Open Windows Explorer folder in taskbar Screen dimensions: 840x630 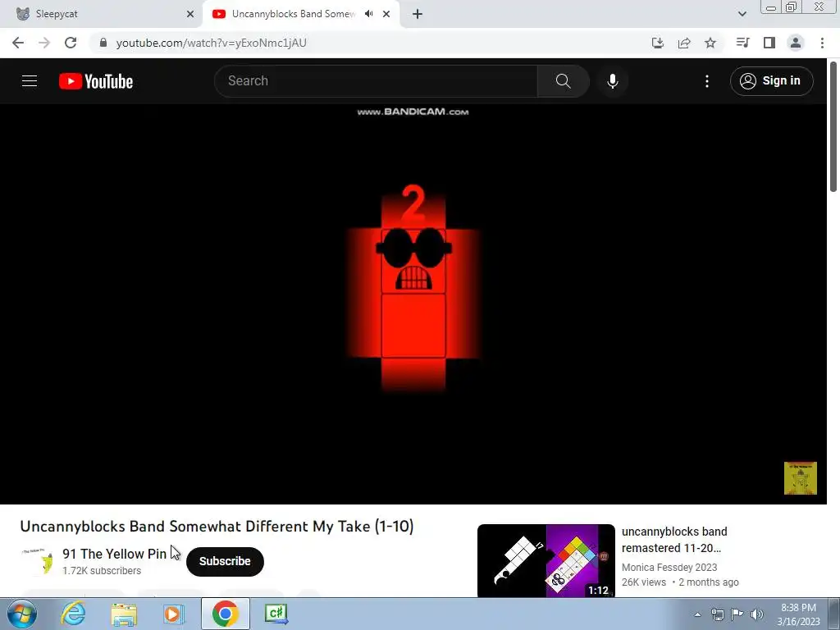coord(124,614)
